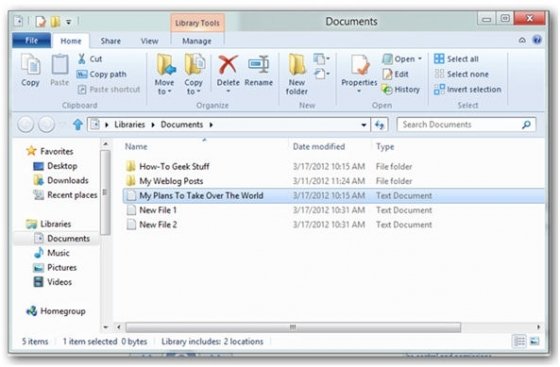Open the Open button dropdown
Image resolution: width=560 pixels, height=367 pixels.
[420, 59]
